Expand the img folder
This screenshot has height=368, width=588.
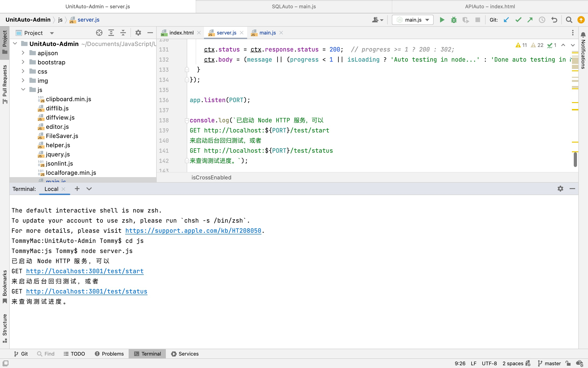coord(23,80)
